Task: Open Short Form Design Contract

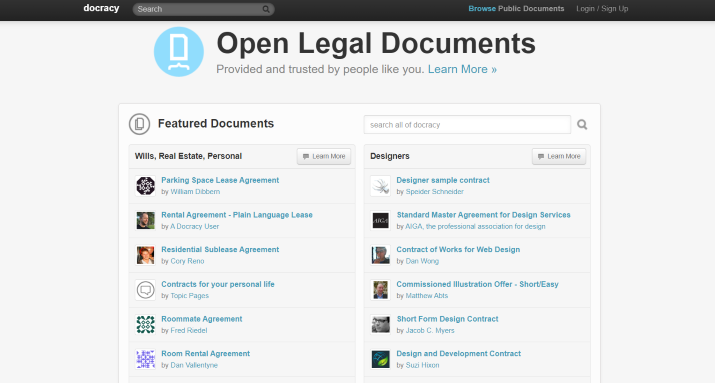Action: point(447,319)
